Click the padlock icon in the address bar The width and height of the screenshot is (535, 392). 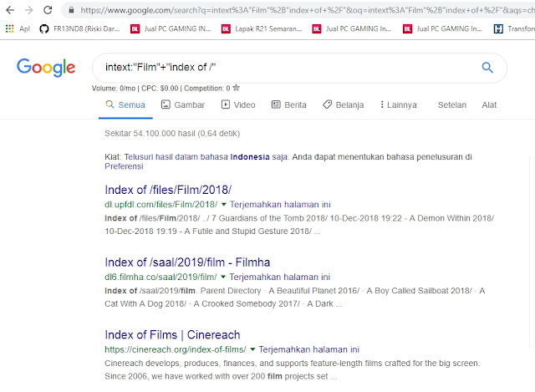pyautogui.click(x=71, y=10)
